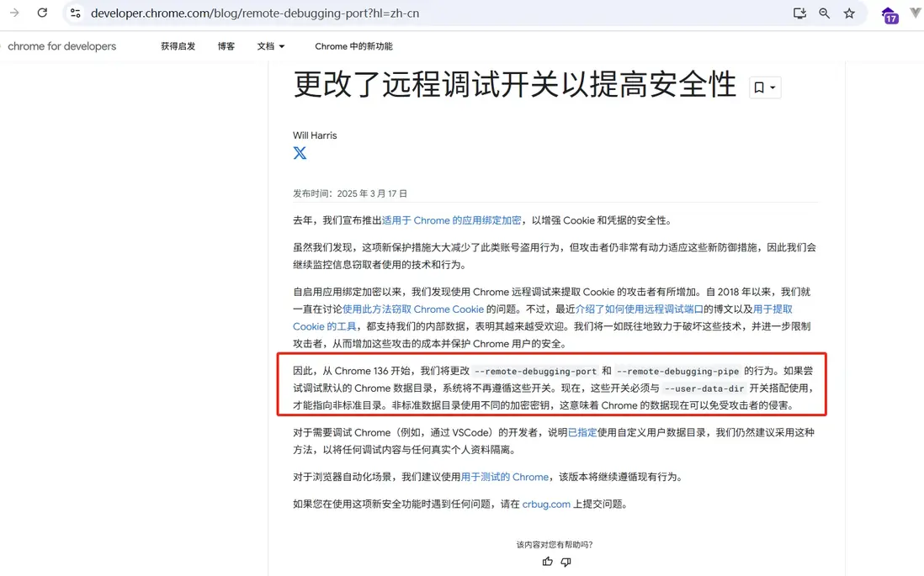924x576 pixels.
Task: Open the 使用此方法窃取 Chrome Cookie link
Action: pyautogui.click(x=413, y=309)
